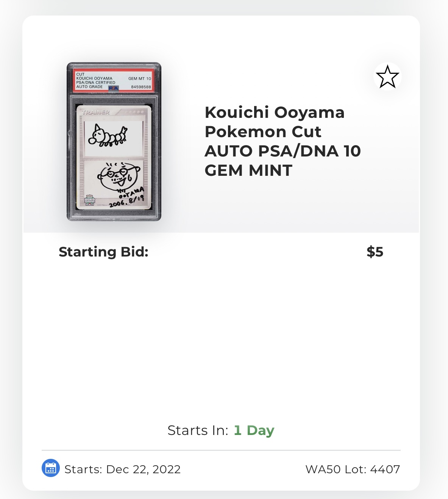
Task: Click the KOUICHI OOYAMA name on the slab label
Action: click(94, 78)
